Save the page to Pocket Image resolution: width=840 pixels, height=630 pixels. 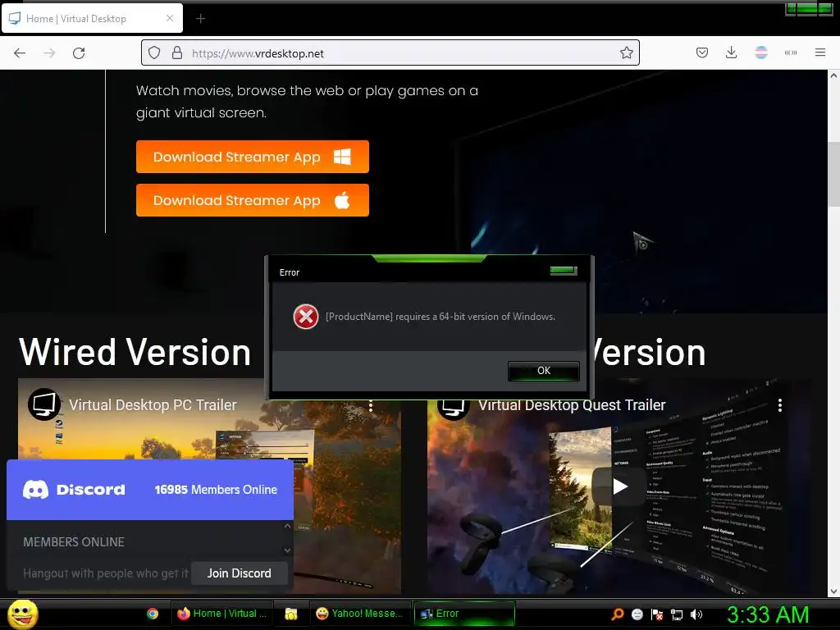point(702,52)
